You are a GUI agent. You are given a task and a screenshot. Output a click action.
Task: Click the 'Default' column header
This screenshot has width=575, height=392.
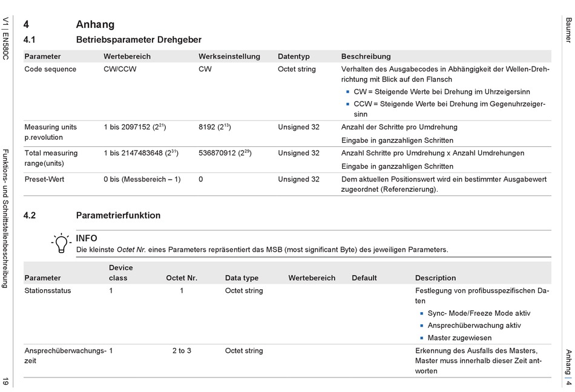pyautogui.click(x=364, y=278)
